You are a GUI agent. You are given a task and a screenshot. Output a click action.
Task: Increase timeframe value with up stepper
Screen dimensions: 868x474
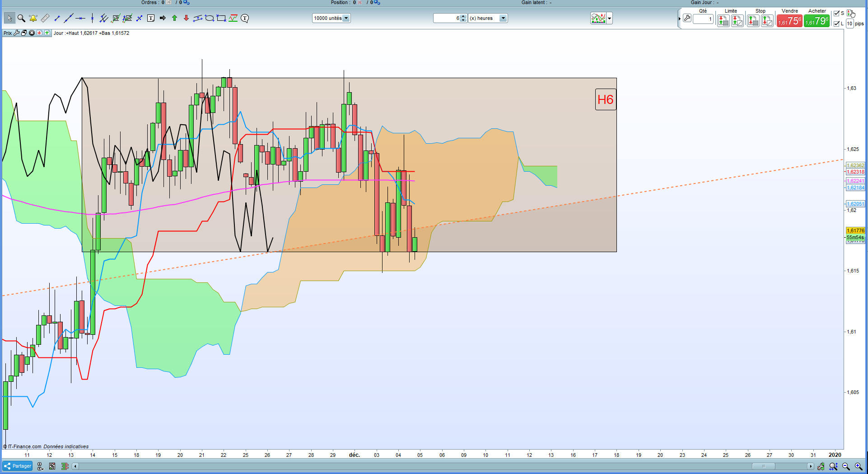coord(463,16)
